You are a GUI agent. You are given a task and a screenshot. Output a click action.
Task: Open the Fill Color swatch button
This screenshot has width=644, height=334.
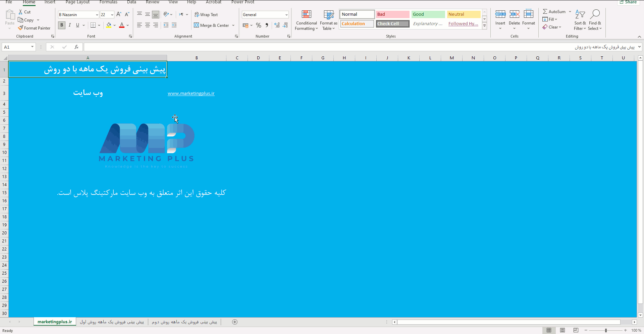pos(109,25)
